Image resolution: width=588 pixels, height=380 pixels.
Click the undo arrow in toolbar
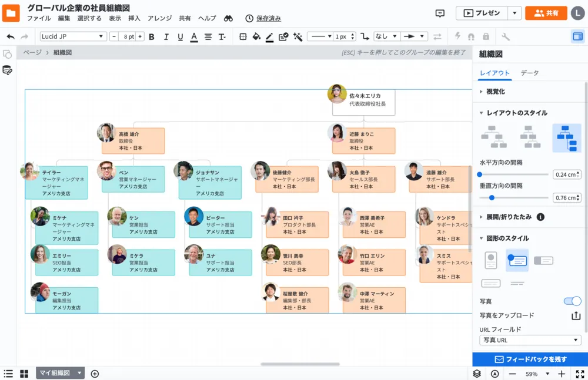point(11,36)
